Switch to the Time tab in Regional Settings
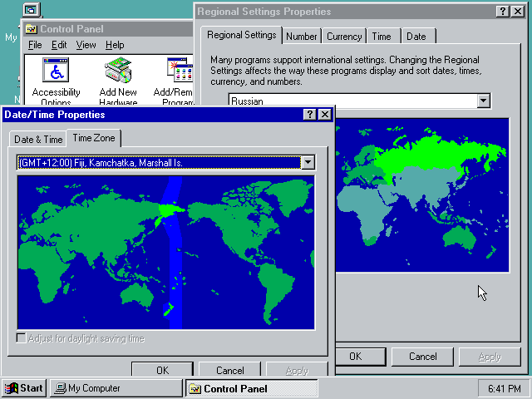The width and height of the screenshot is (532, 399). (x=382, y=37)
